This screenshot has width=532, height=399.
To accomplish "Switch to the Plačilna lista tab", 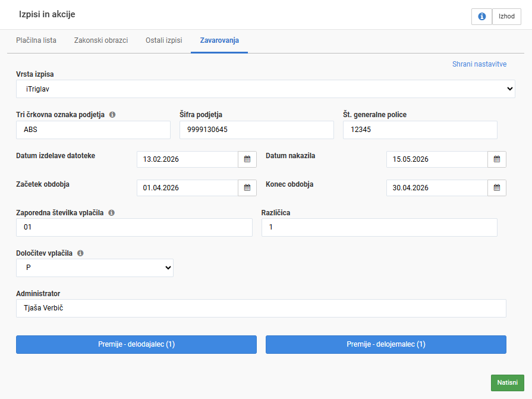I will [36, 40].
